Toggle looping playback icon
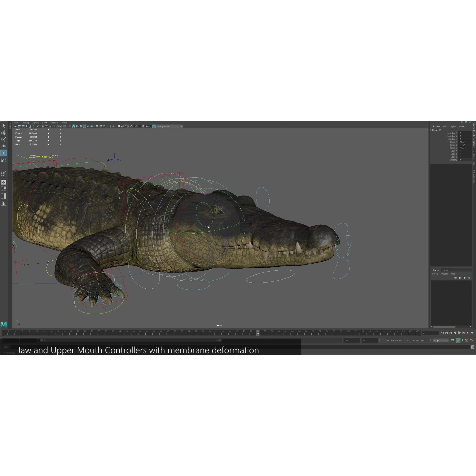476x476 pixels. [452, 340]
